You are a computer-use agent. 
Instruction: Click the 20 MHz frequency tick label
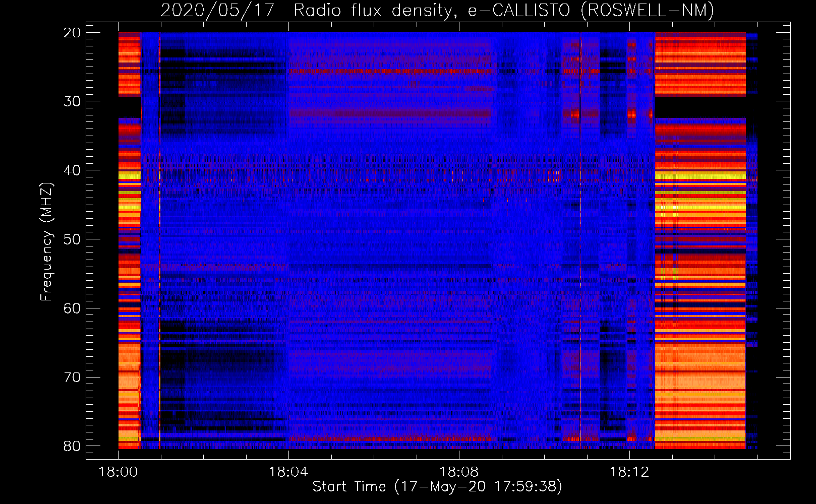click(x=72, y=33)
